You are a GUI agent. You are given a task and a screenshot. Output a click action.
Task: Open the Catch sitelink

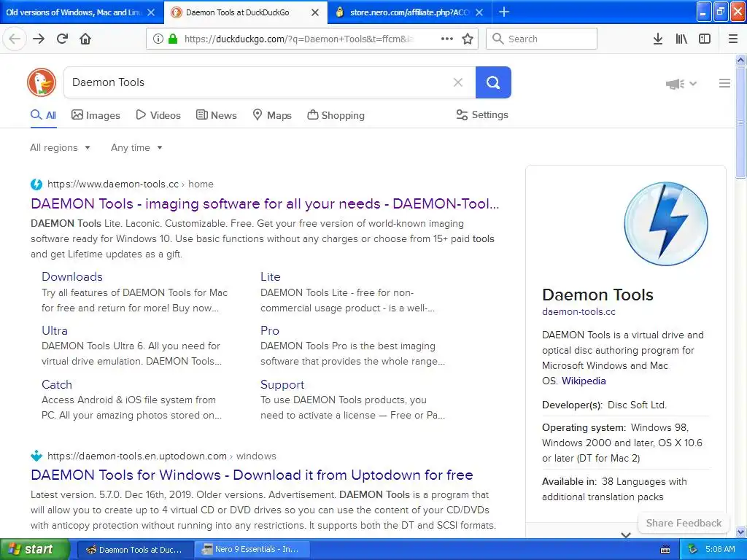(x=57, y=384)
